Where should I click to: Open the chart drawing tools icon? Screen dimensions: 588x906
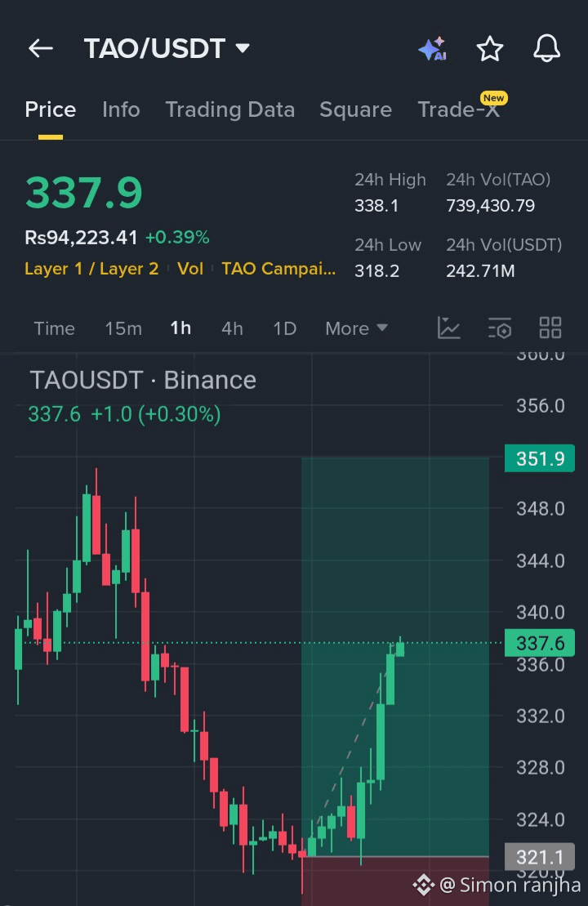(449, 328)
